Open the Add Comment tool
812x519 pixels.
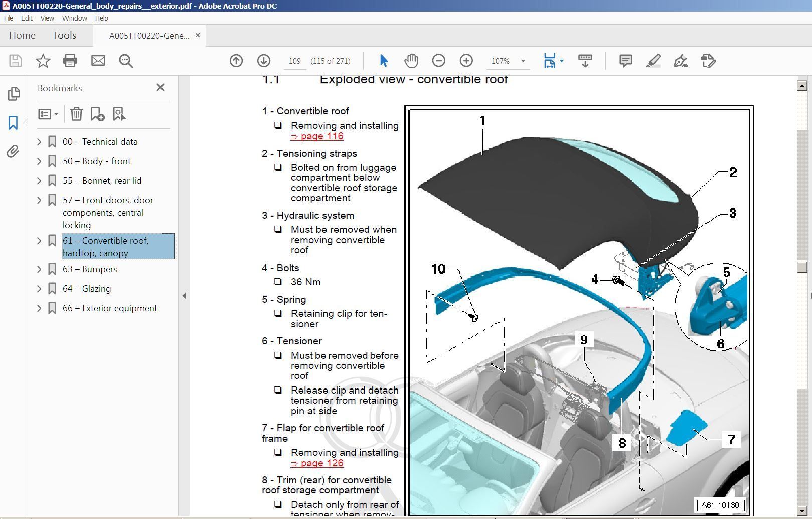pos(625,61)
